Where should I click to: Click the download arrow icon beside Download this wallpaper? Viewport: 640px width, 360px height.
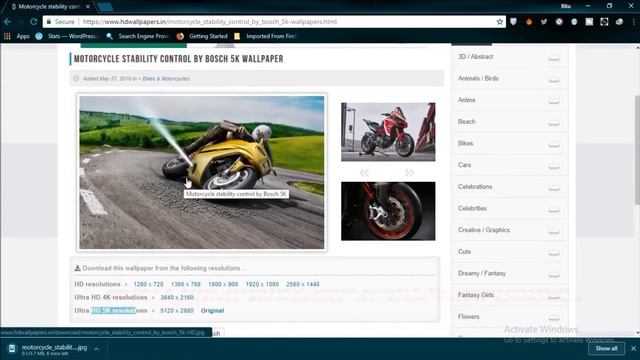point(77,268)
